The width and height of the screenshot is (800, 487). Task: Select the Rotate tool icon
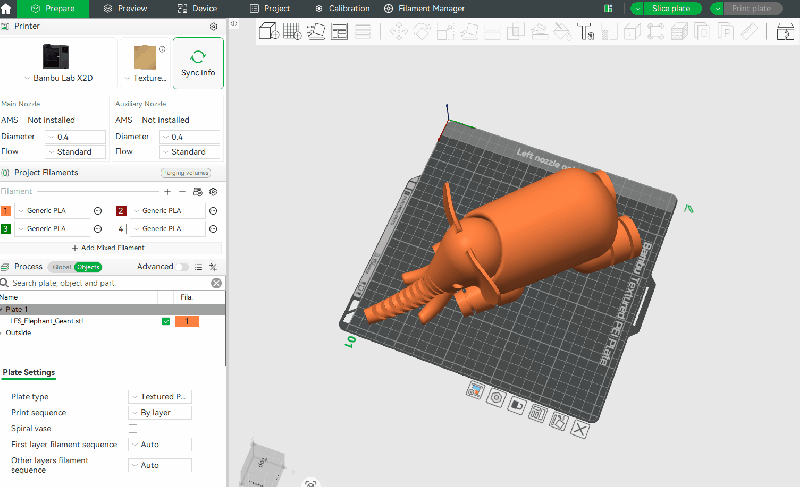(422, 31)
